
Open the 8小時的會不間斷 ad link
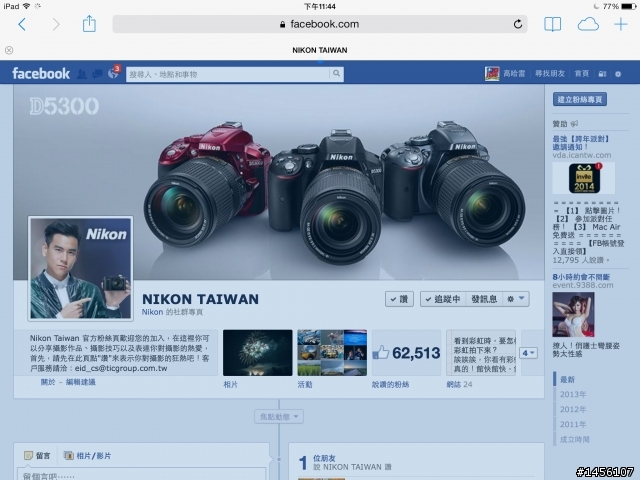581,277
